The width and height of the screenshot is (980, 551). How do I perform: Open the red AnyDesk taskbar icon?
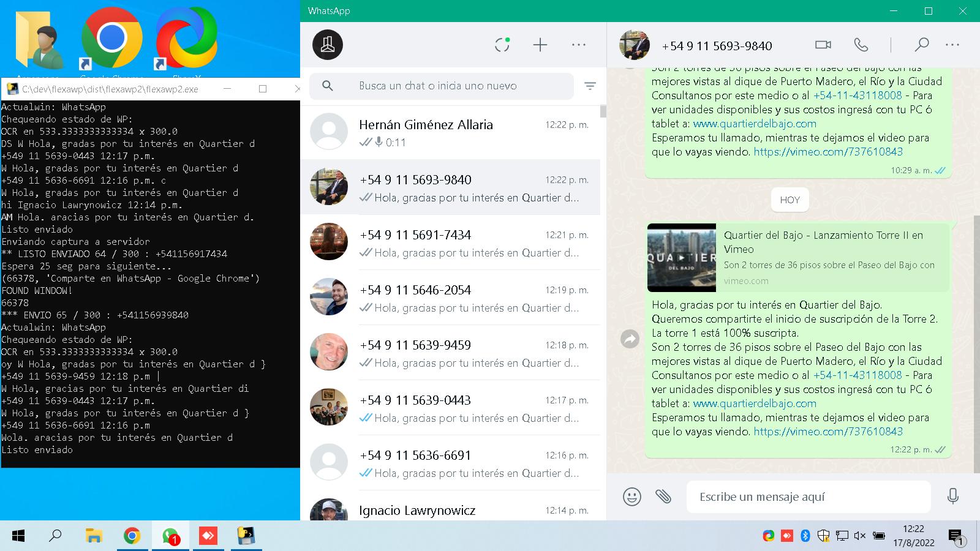coord(208,536)
